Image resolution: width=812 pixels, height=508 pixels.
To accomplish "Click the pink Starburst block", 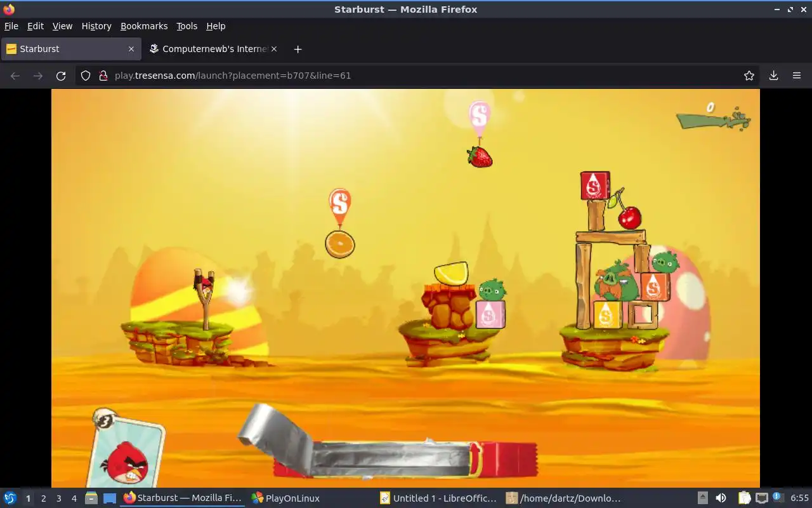I will [490, 314].
